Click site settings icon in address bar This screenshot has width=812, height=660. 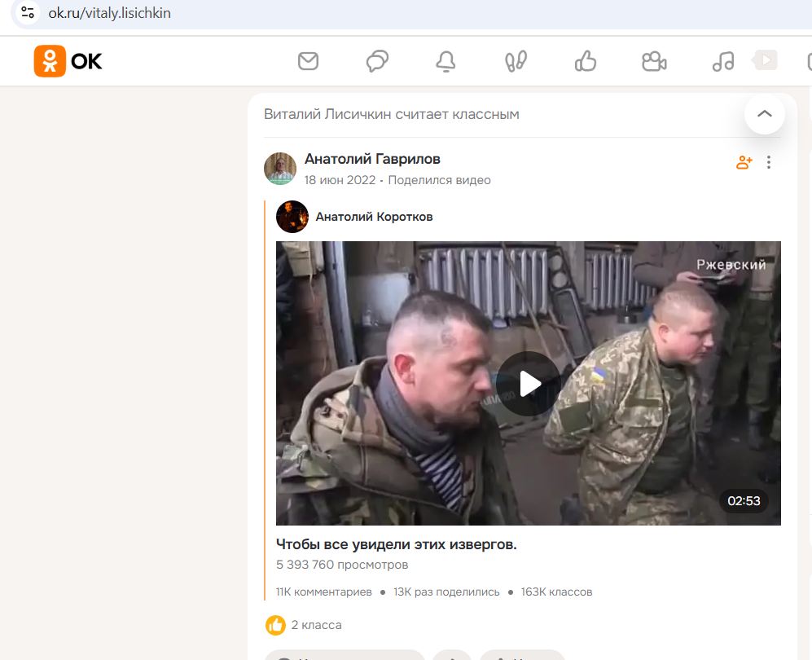pos(28,12)
